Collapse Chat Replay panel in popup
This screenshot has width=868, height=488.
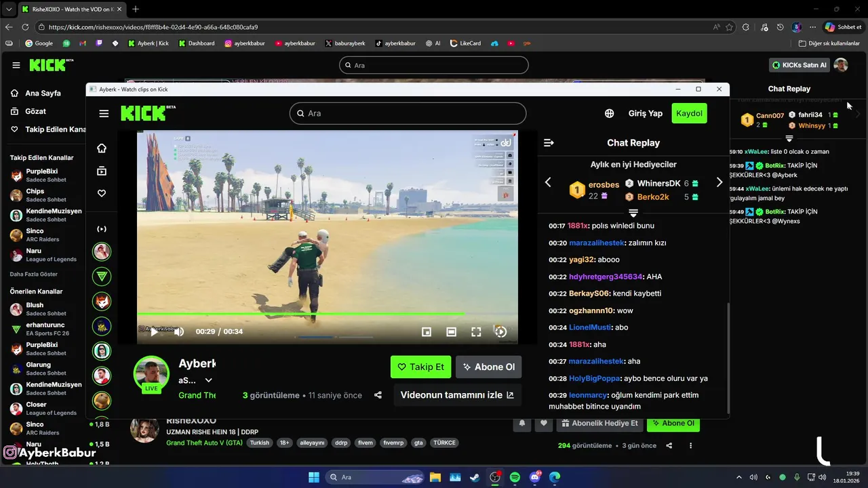549,142
